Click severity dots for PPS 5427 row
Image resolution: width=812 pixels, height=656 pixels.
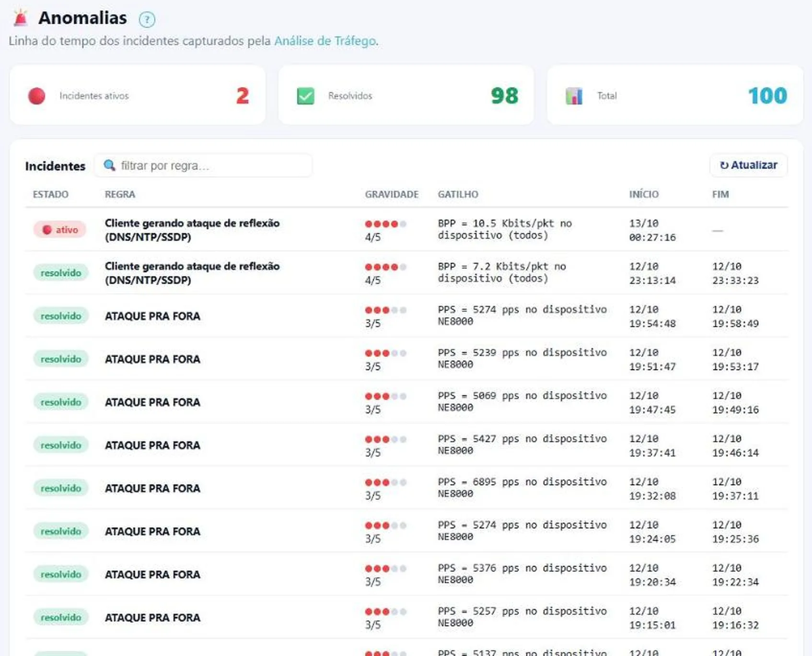pos(386,439)
